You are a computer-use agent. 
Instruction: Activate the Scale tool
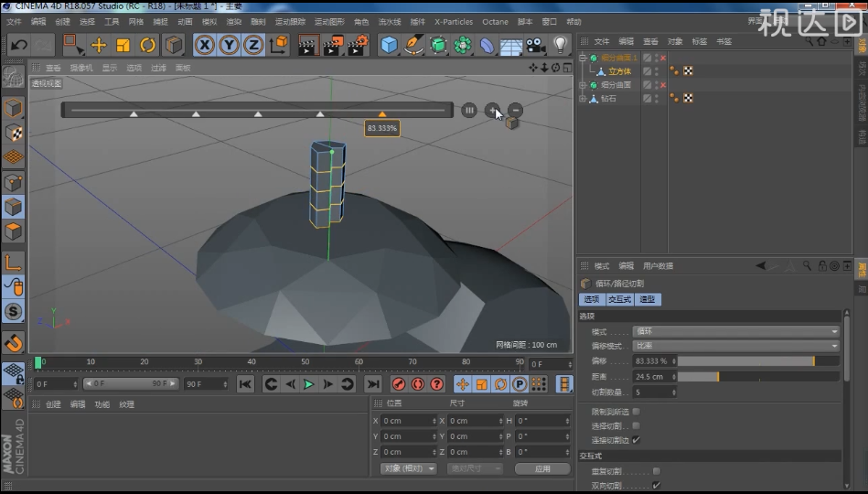pos(123,45)
